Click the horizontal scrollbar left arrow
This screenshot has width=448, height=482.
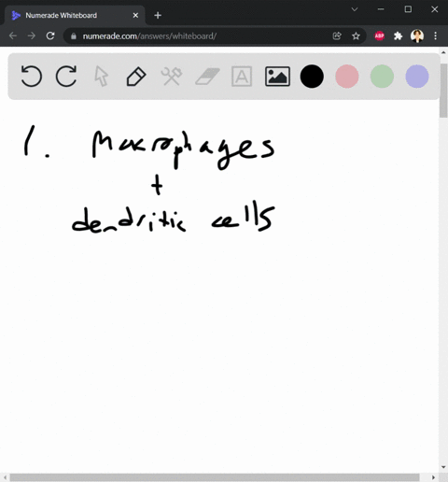(5, 477)
